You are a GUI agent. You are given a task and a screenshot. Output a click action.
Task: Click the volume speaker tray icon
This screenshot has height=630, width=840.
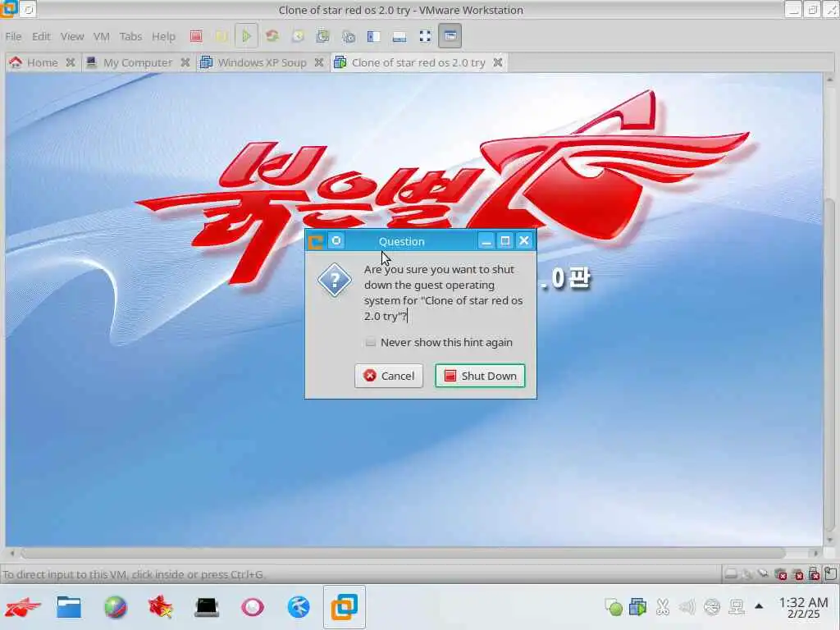pyautogui.click(x=687, y=607)
